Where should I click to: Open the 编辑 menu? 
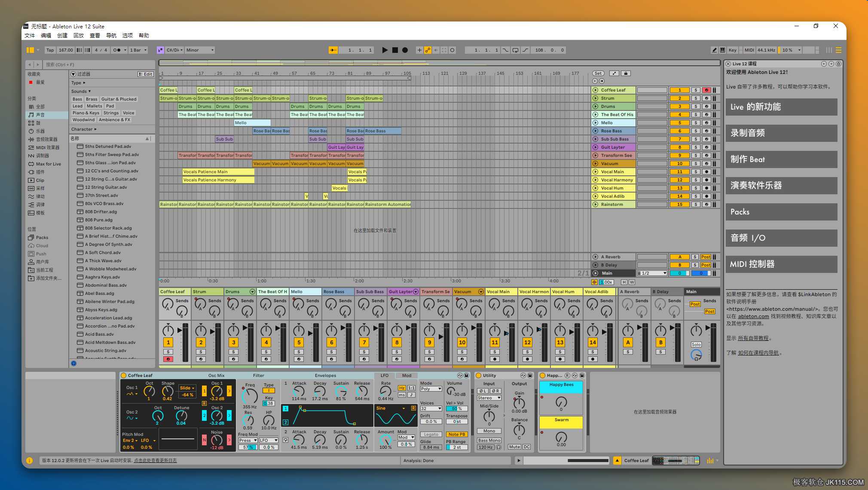coord(46,36)
